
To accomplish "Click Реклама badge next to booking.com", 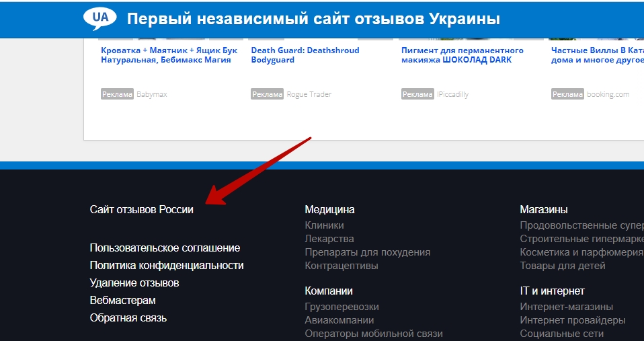I will [x=567, y=94].
